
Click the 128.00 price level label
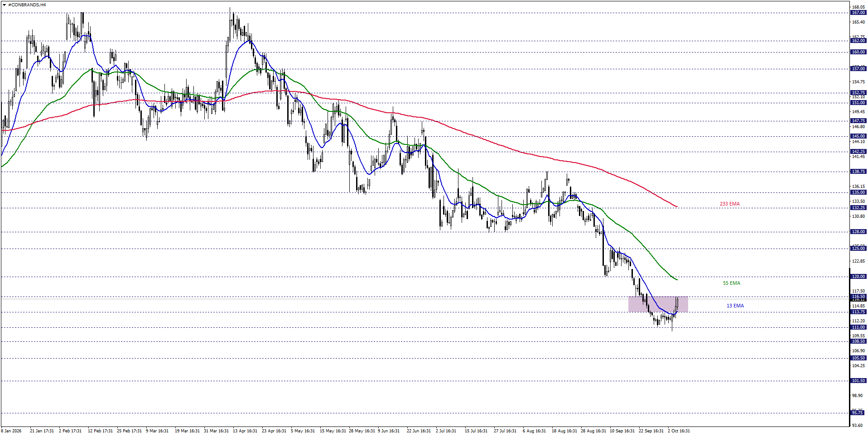(x=858, y=232)
